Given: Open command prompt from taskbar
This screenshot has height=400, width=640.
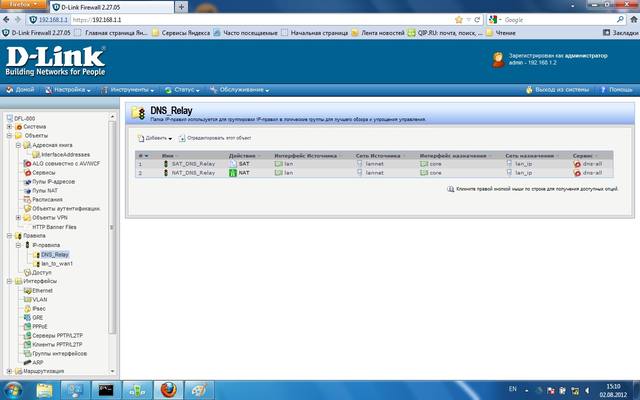Looking at the screenshot, I should tap(106, 391).
